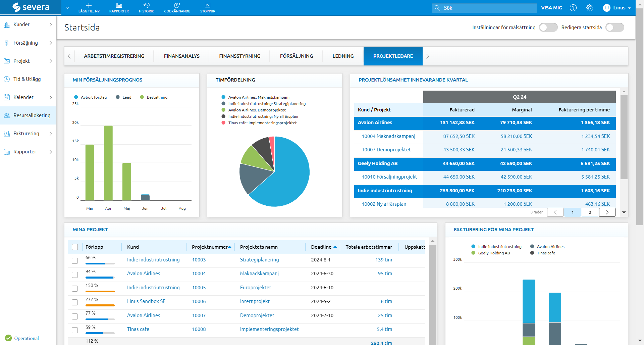Open the Maknadskampanj project link
The height and width of the screenshot is (345, 644).
[259, 274]
